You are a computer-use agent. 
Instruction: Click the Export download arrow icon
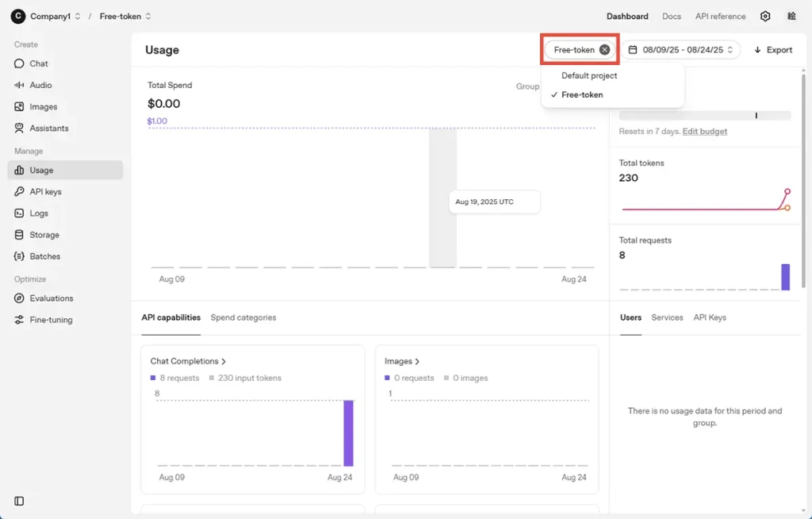(x=757, y=50)
